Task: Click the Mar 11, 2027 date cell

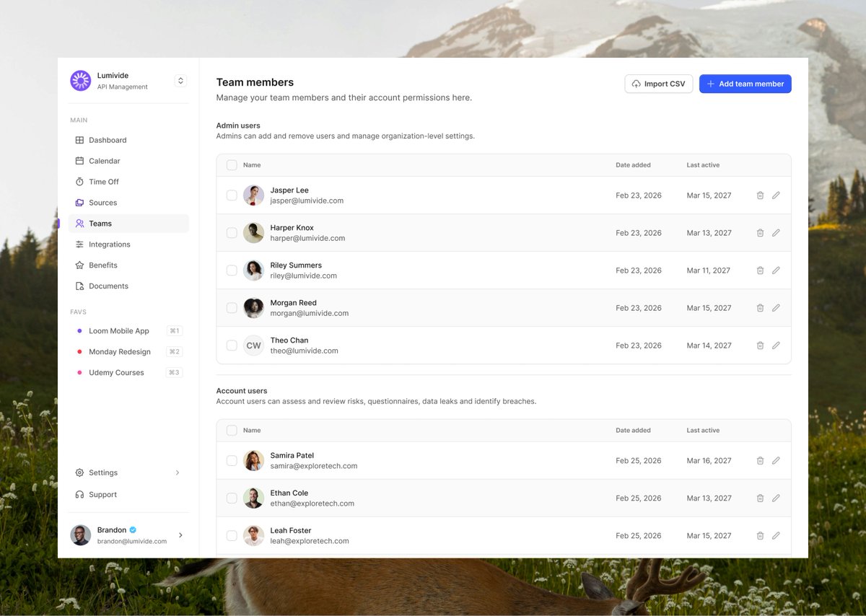Action: [708, 270]
